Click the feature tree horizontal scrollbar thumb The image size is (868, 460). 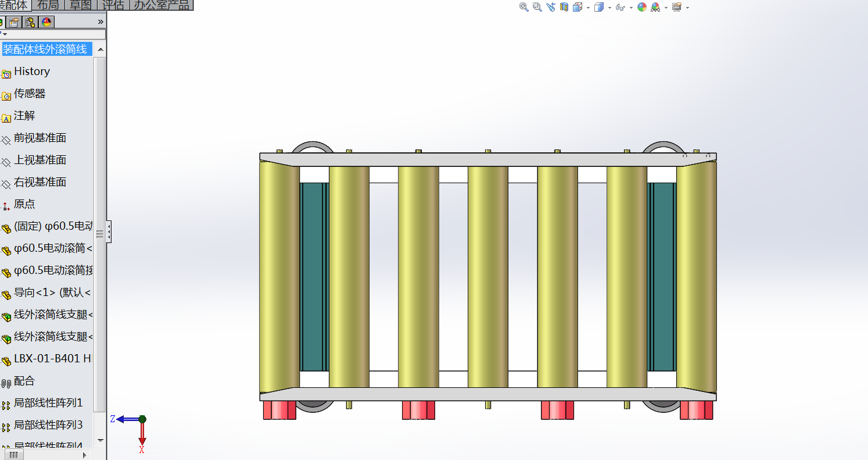pyautogui.click(x=14, y=455)
